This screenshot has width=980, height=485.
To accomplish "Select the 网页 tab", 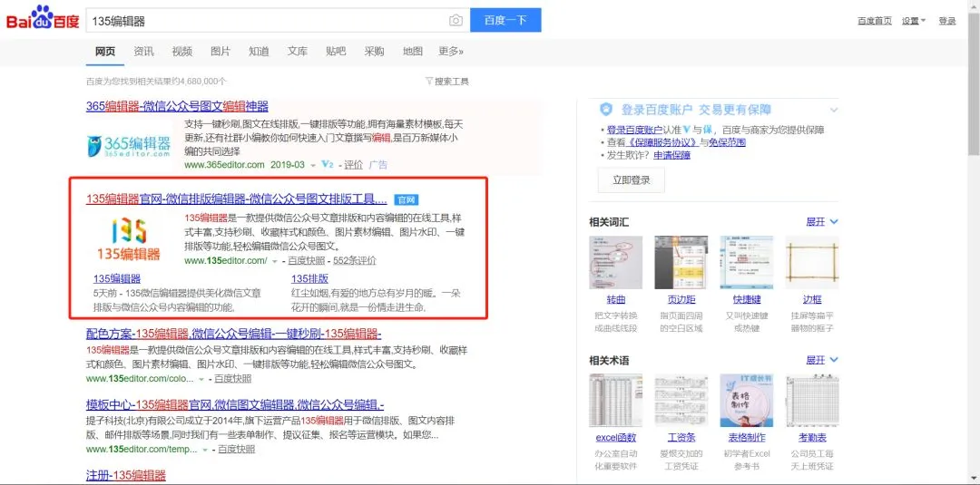I will [x=105, y=52].
